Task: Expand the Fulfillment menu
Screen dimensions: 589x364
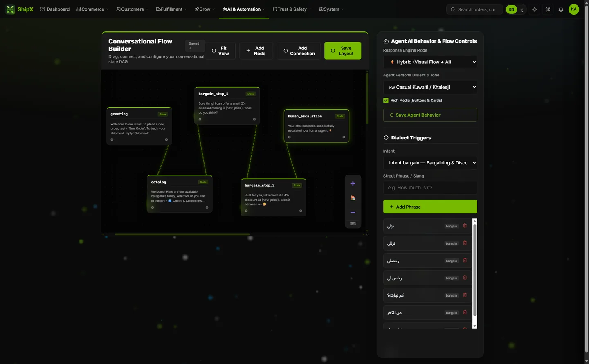Action: [171, 9]
